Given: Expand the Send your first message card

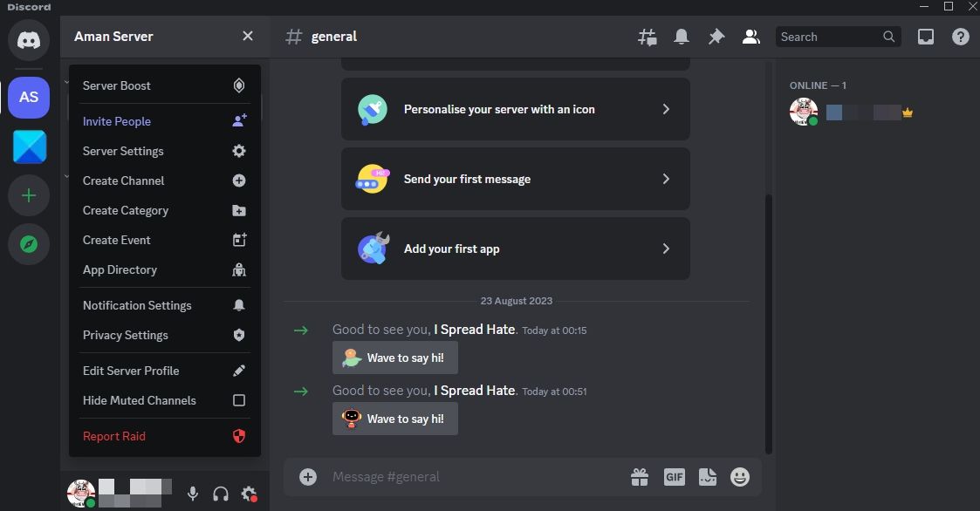Looking at the screenshot, I should click(516, 179).
